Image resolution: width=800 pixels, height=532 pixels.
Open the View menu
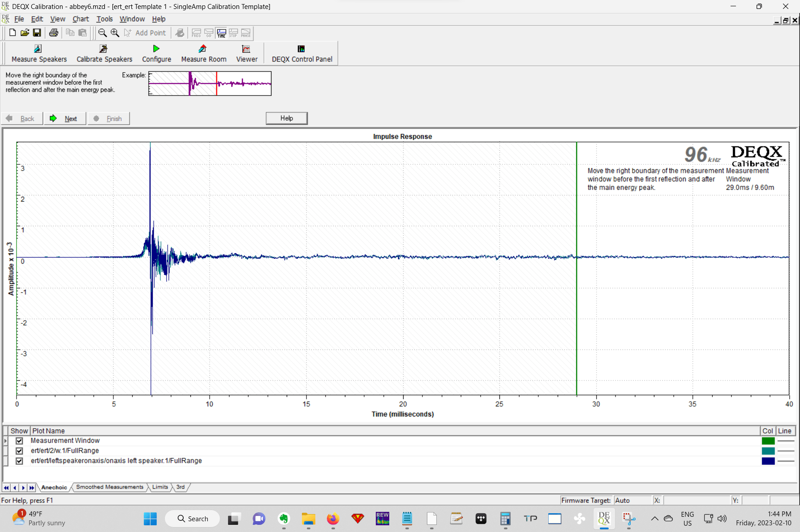[x=57, y=19]
